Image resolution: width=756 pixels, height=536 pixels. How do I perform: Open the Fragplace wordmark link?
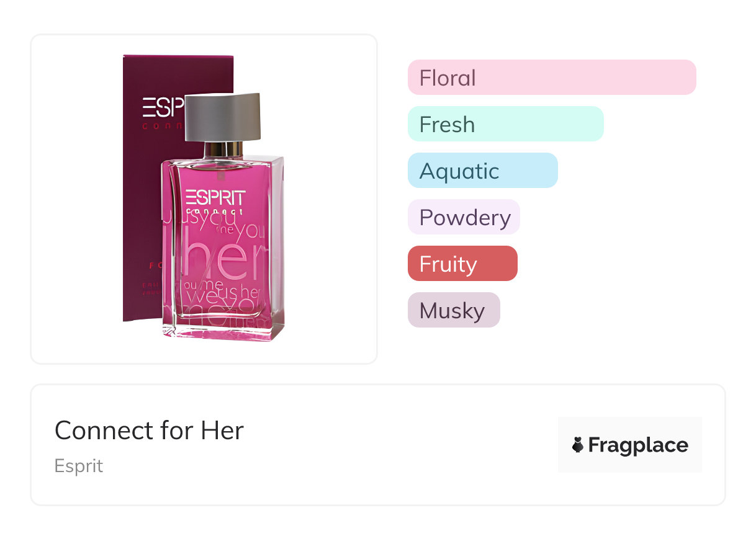pos(638,445)
